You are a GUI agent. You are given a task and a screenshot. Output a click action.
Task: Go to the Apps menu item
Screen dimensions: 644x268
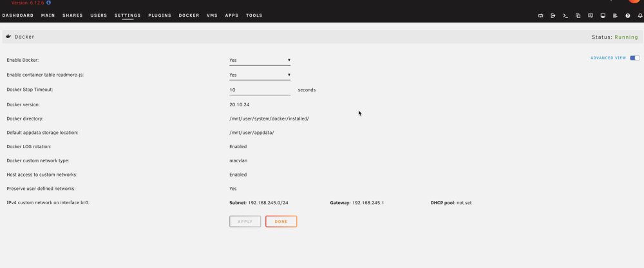pyautogui.click(x=232, y=15)
